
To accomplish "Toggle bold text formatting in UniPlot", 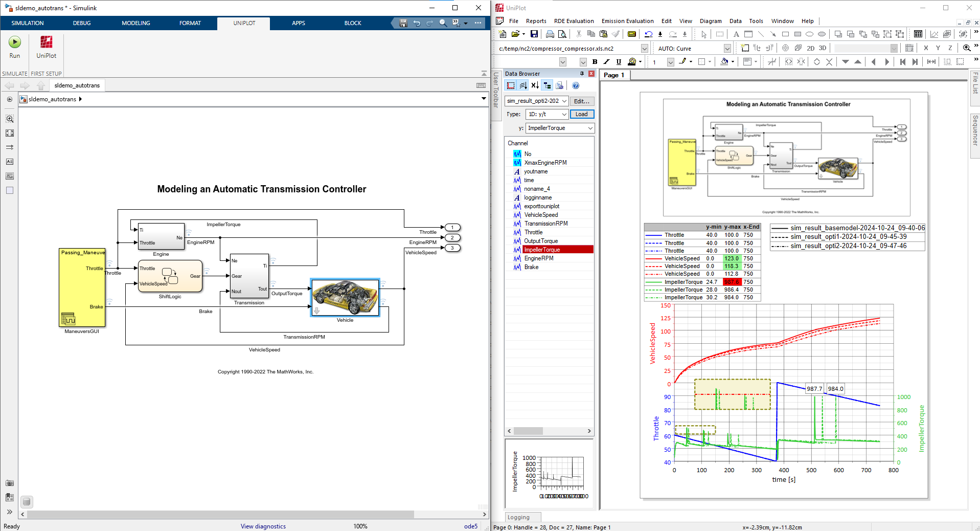I will (595, 62).
